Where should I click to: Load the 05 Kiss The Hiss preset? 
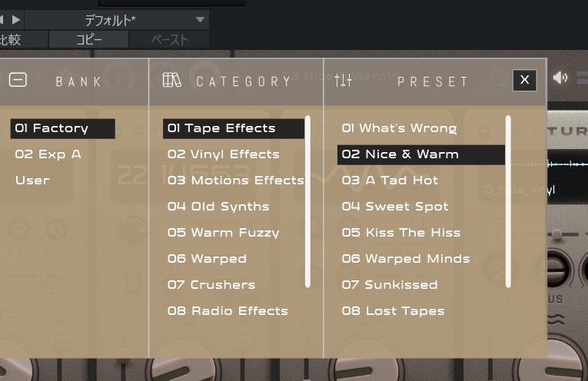pos(400,233)
